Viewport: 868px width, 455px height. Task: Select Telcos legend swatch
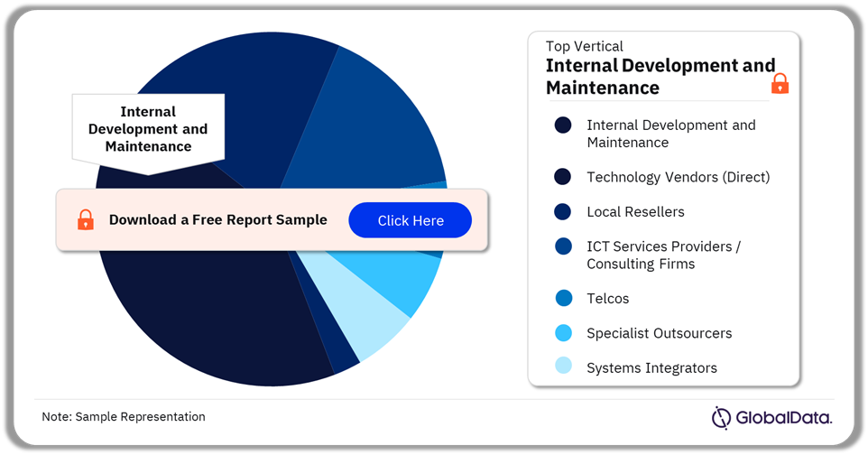(x=563, y=298)
